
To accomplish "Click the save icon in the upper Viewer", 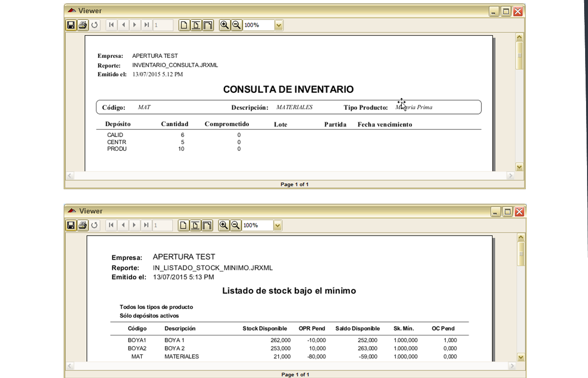I will [71, 25].
